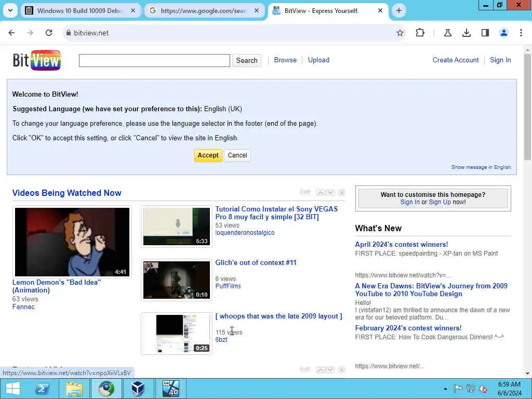Open the taskbar clock showing 6:59 AM
Viewport: 532px width, 399px height.
pyautogui.click(x=509, y=389)
